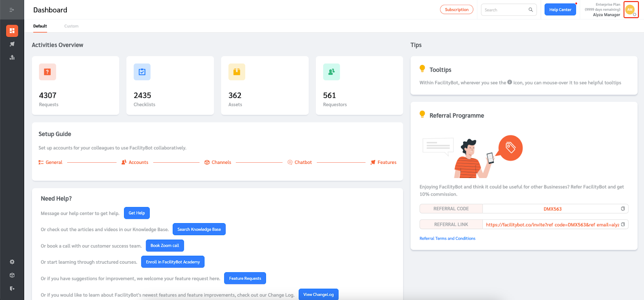Click the 362 Assets count
644x300 pixels.
[x=235, y=95]
